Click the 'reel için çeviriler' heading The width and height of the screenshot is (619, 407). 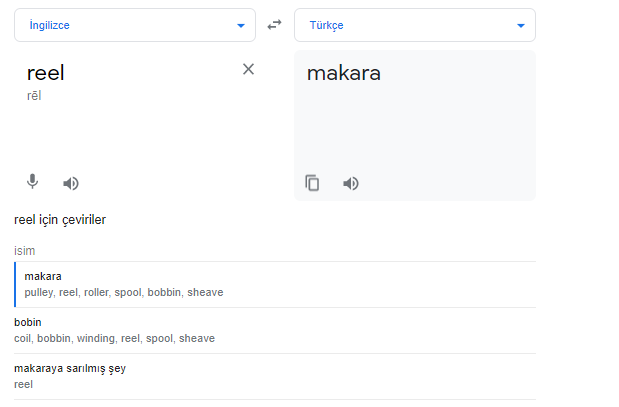(x=60, y=219)
